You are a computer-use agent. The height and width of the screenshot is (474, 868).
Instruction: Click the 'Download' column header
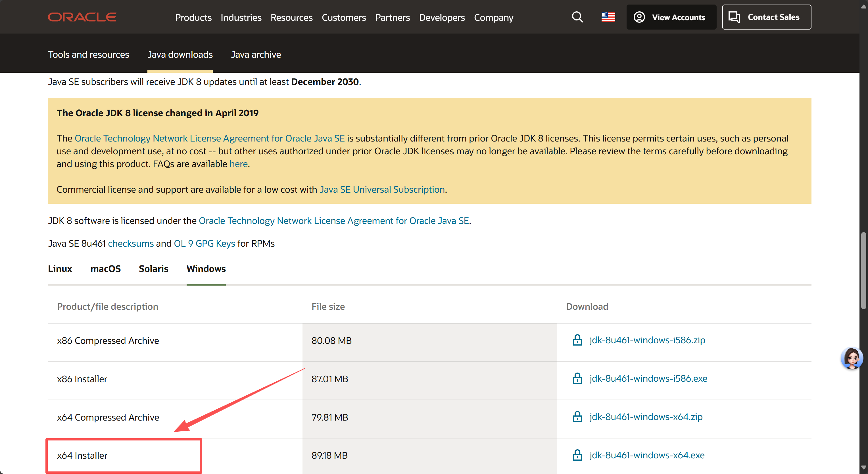click(587, 307)
